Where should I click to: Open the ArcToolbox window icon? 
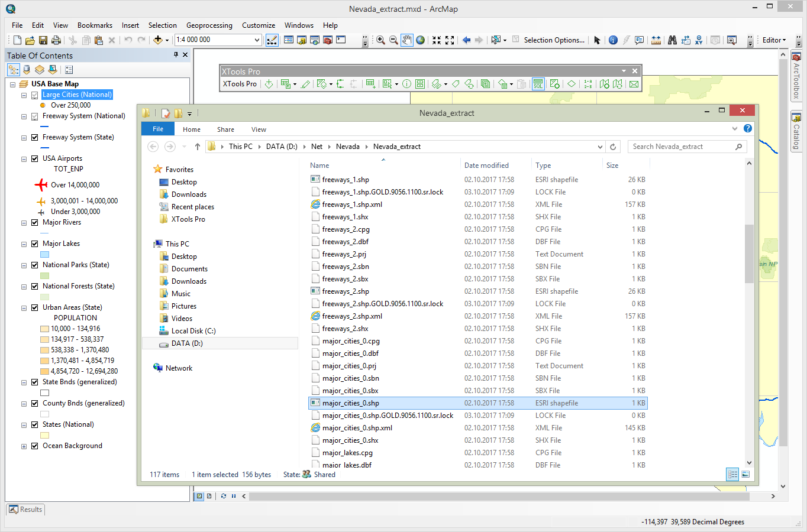pyautogui.click(x=328, y=40)
